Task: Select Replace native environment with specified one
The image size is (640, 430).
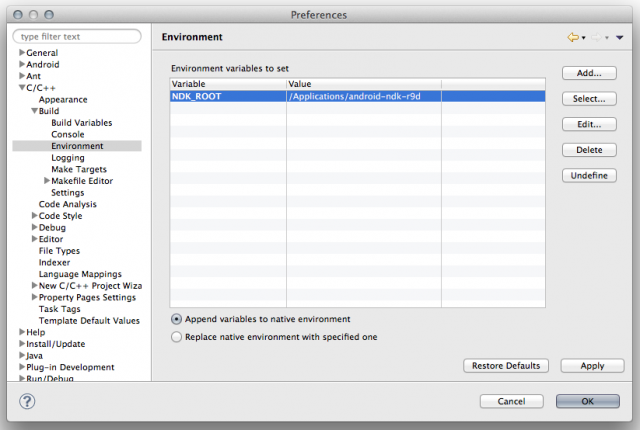Action: [x=177, y=337]
